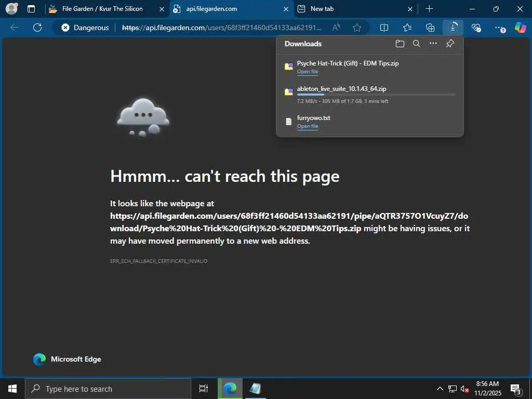Open a new tab with plus button

tap(429, 9)
